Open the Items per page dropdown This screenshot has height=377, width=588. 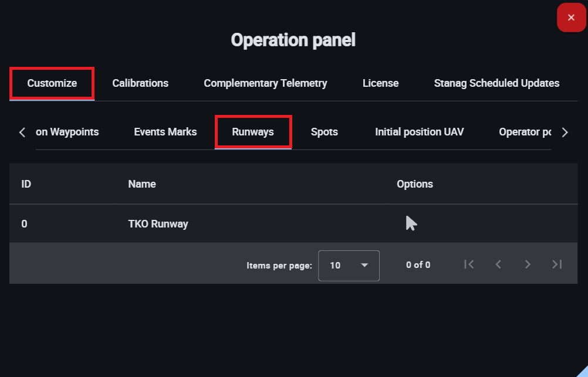coord(349,265)
